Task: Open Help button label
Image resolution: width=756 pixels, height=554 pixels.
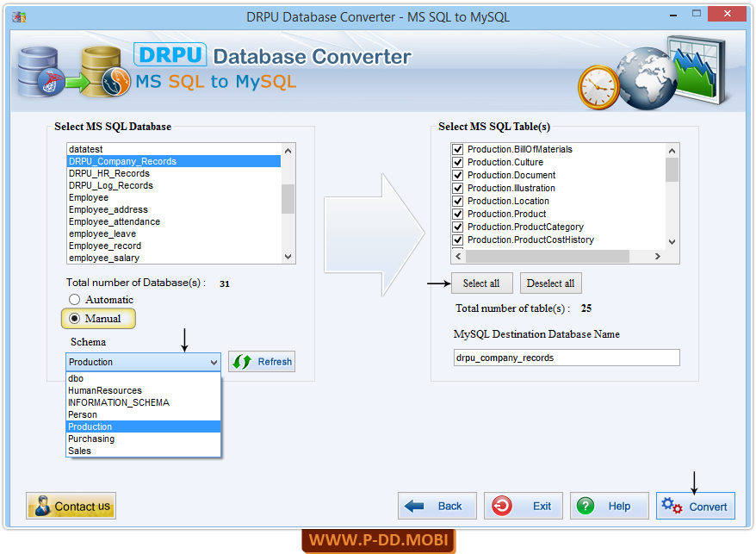Action: (619, 507)
